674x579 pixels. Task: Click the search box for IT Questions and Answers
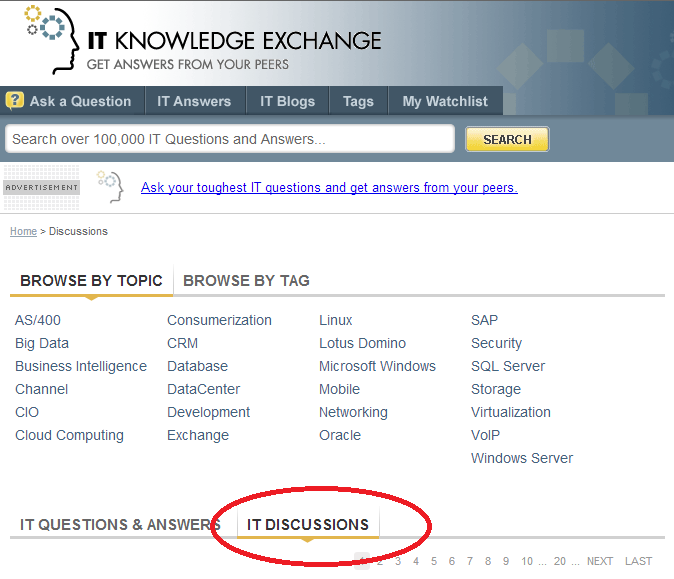(x=230, y=139)
